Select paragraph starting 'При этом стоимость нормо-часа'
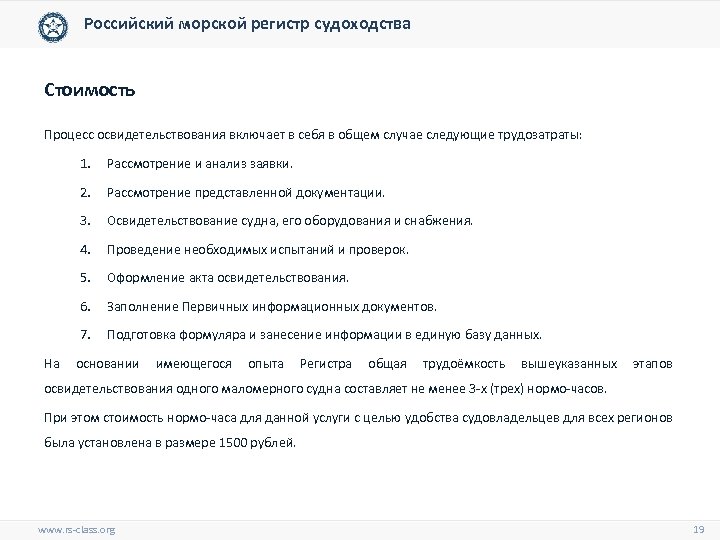This screenshot has height=540, width=720. click(358, 430)
